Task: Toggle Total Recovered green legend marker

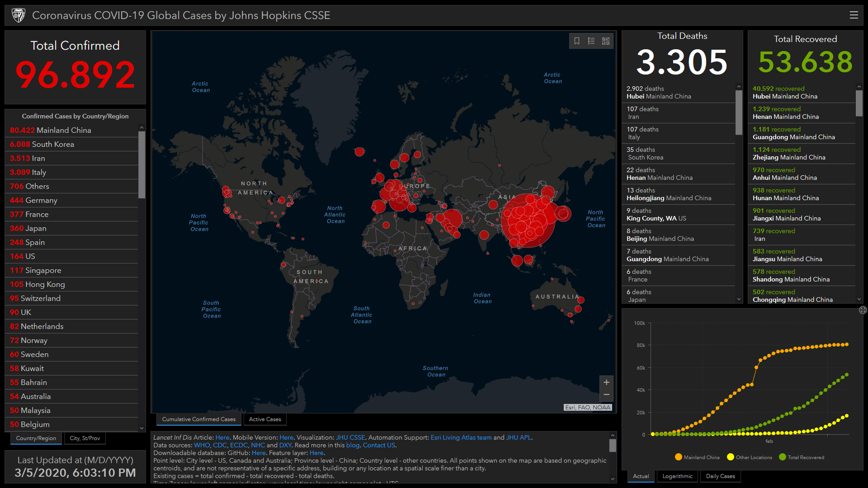Action: [783, 457]
